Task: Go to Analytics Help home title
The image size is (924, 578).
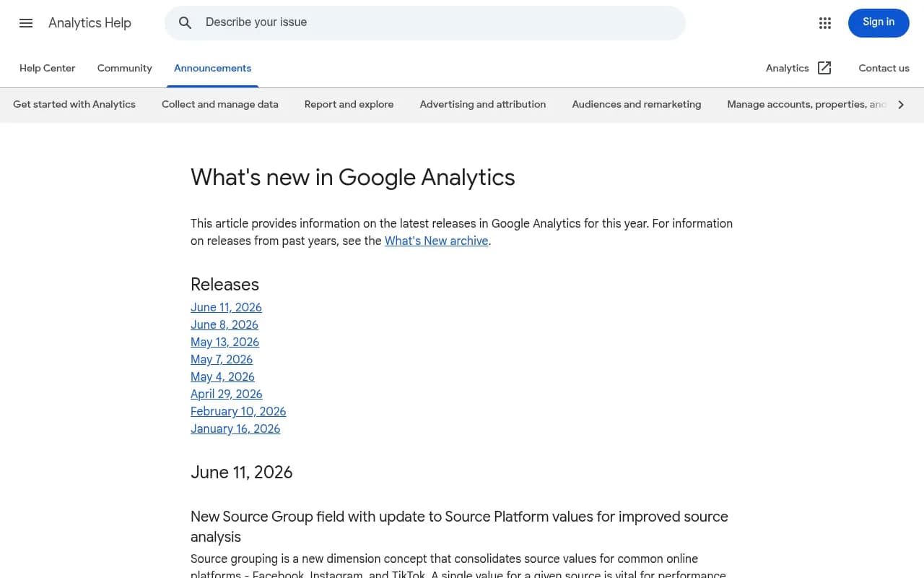Action: click(90, 23)
